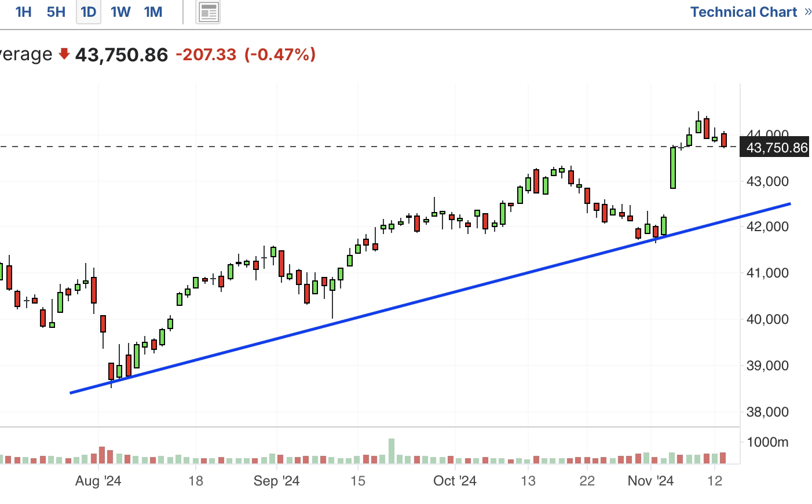Click the 42,000 price axis label

pos(767,227)
